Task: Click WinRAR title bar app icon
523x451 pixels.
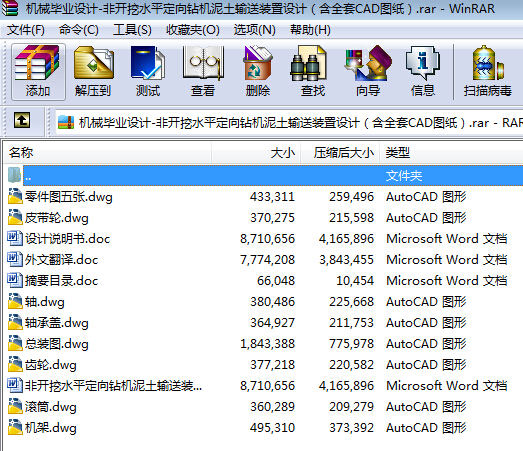Action: [10, 9]
